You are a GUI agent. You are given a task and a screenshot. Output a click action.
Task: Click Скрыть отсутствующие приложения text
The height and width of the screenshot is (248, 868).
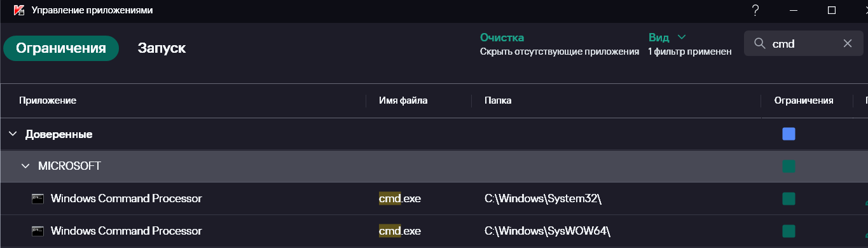click(560, 52)
